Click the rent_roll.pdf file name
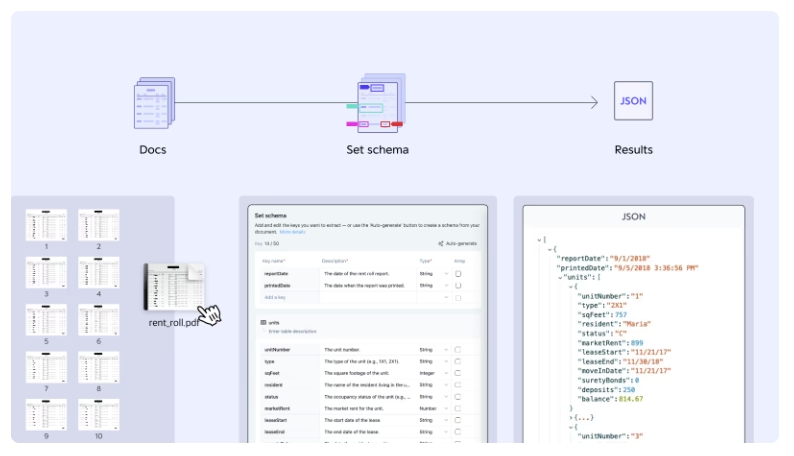 (x=174, y=323)
